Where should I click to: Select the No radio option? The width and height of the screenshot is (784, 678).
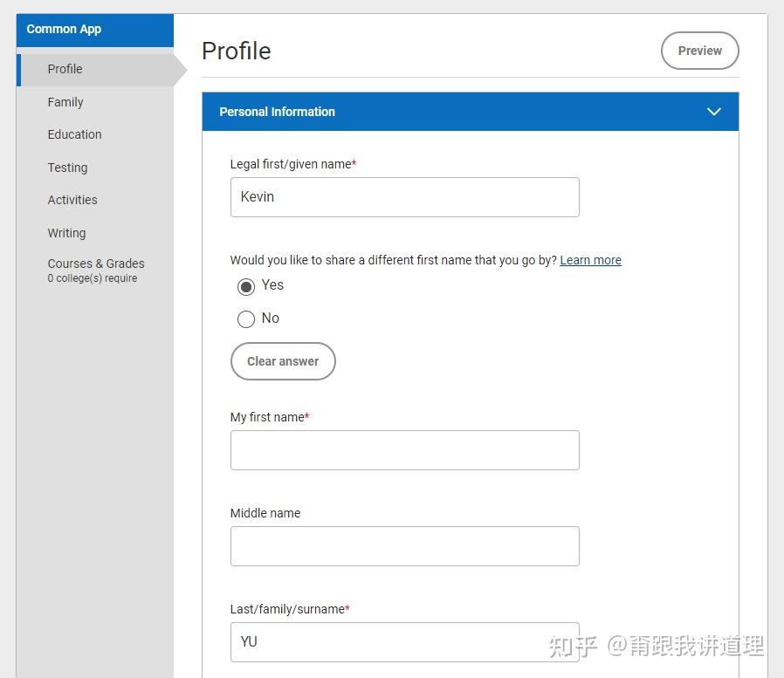tap(246, 318)
